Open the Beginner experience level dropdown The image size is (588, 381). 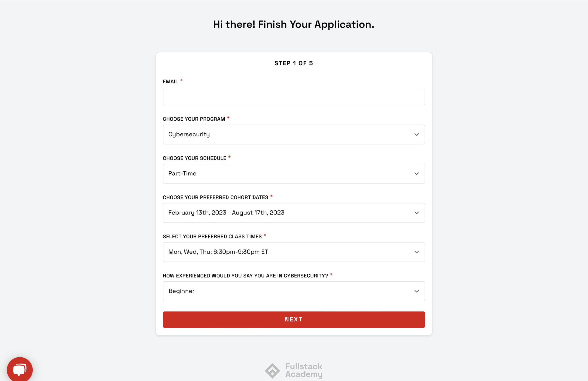tap(294, 291)
